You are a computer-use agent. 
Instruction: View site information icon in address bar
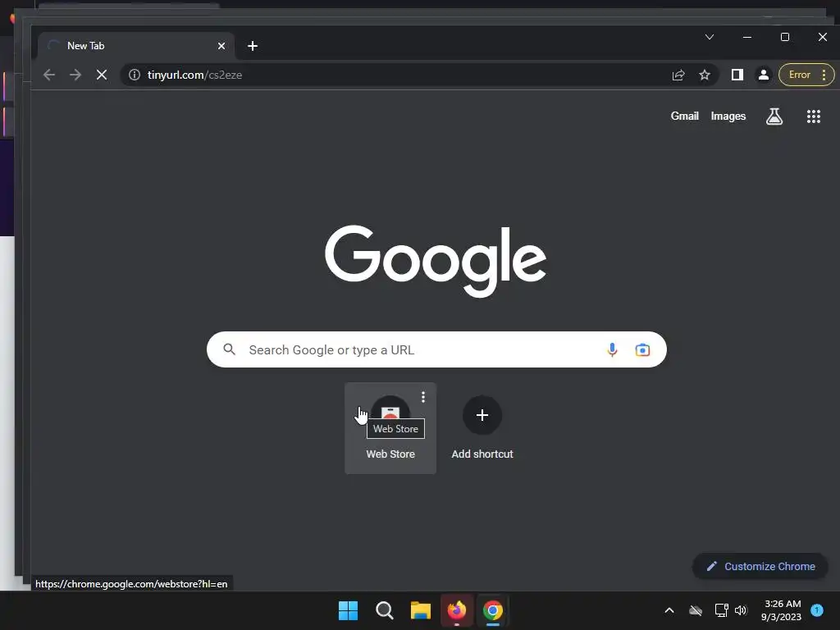click(135, 75)
